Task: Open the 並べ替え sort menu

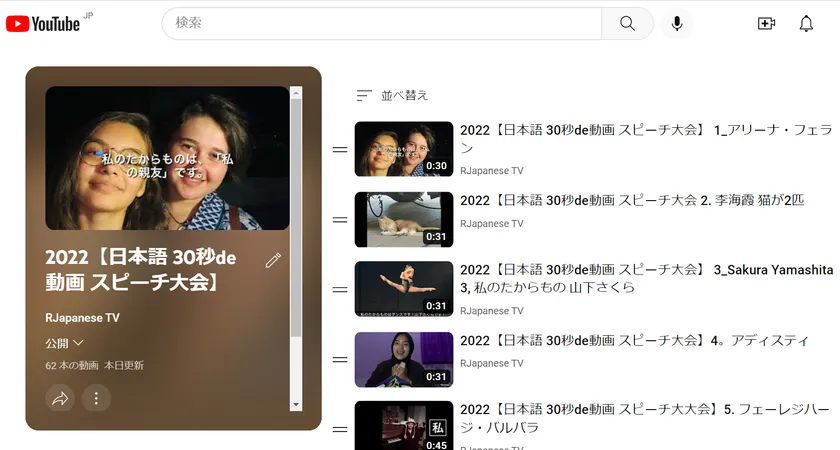Action: point(393,95)
